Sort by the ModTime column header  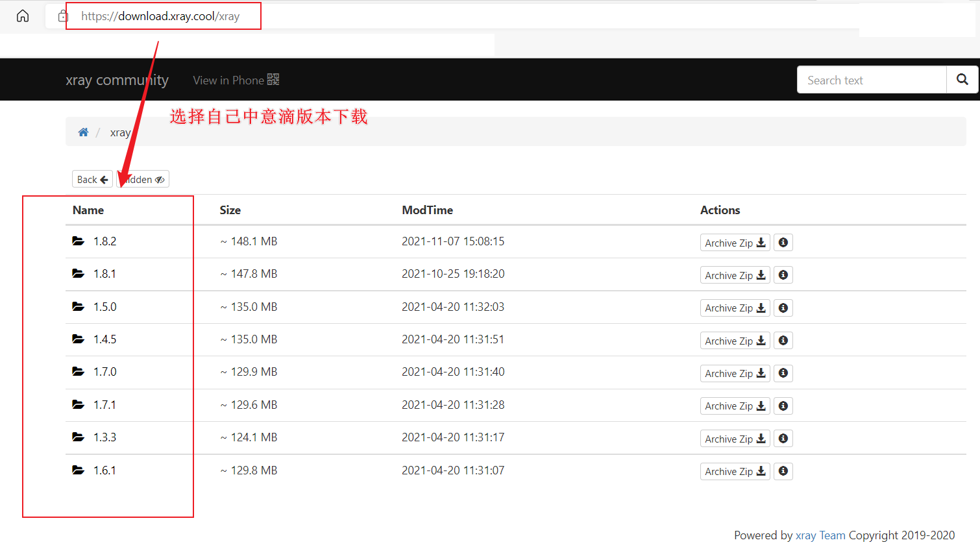(427, 210)
